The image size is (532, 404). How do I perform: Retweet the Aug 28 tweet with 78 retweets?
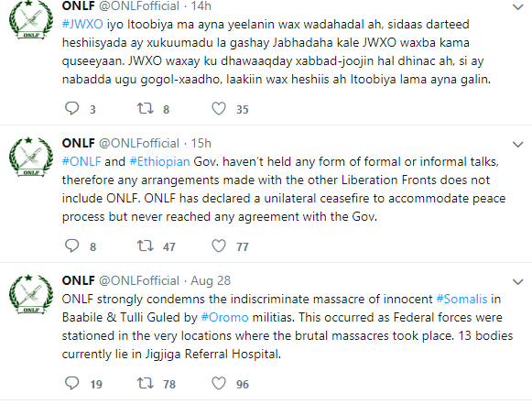point(146,383)
